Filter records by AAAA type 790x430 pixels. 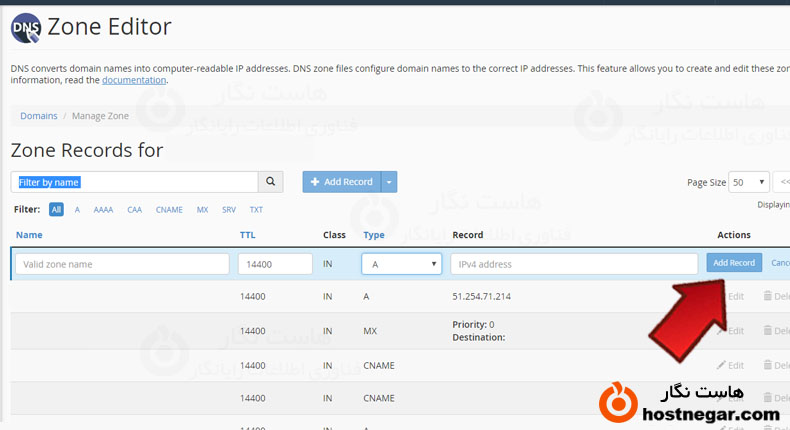pos(103,210)
